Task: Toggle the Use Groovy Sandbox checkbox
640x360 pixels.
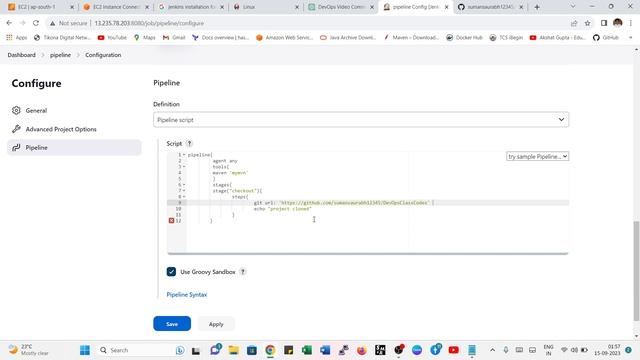Action: coord(171,272)
